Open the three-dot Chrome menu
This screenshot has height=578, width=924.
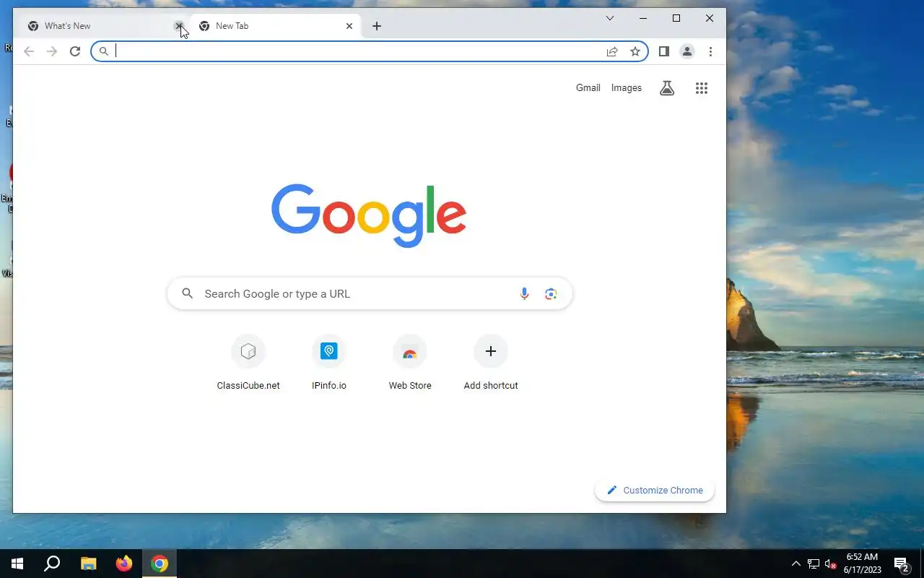[x=710, y=51]
